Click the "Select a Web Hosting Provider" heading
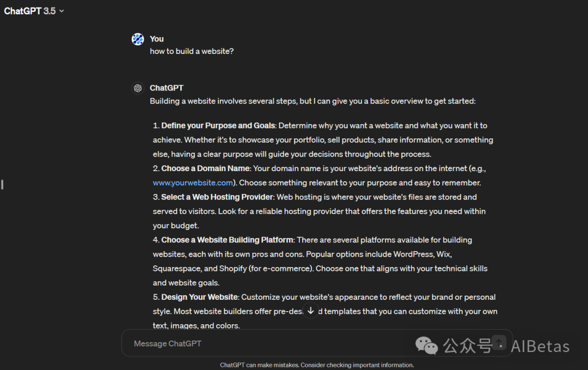The height and width of the screenshot is (370, 588). pos(218,197)
